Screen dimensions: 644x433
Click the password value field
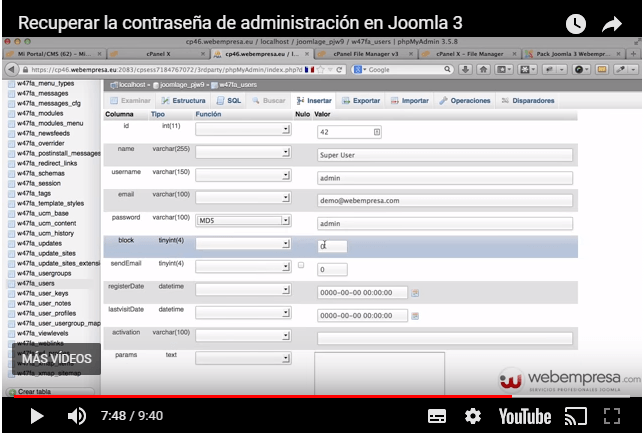coord(445,223)
